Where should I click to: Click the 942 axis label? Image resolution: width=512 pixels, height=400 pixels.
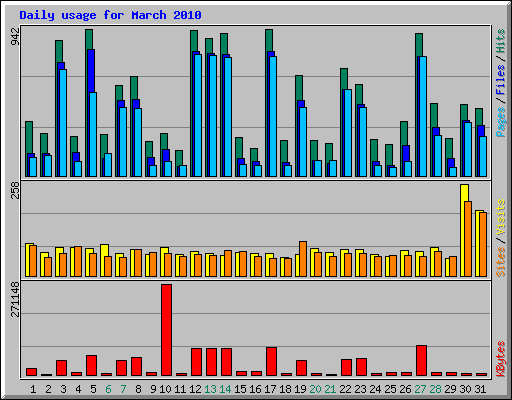[x=15, y=36]
